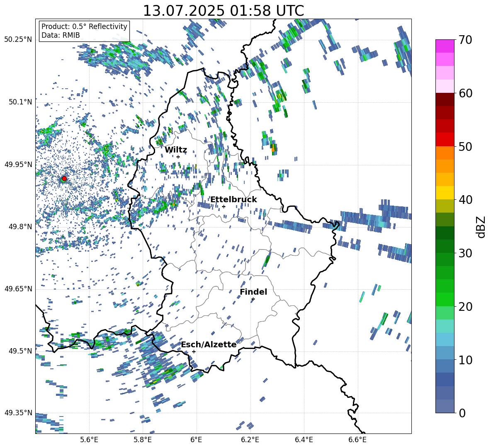Click the 0 tick on colorbar
491x448 pixels.
pyautogui.click(x=462, y=413)
